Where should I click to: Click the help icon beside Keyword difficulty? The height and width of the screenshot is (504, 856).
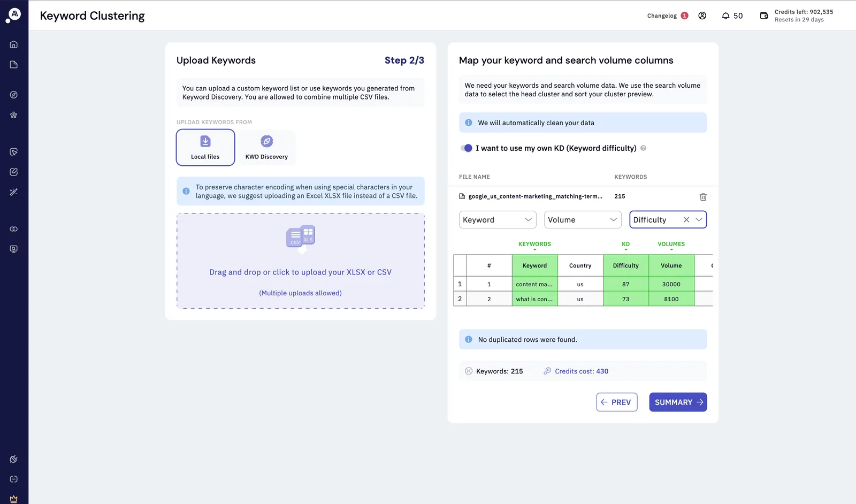pyautogui.click(x=643, y=148)
